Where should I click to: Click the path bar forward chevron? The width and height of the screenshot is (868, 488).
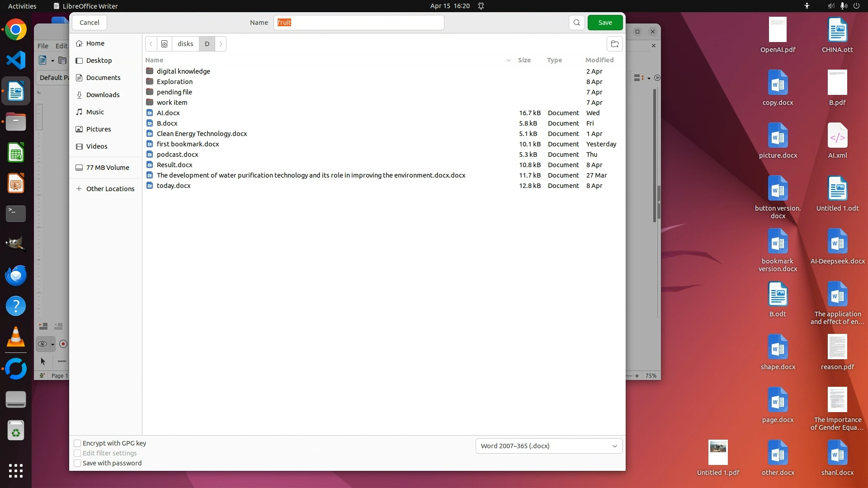pos(221,44)
